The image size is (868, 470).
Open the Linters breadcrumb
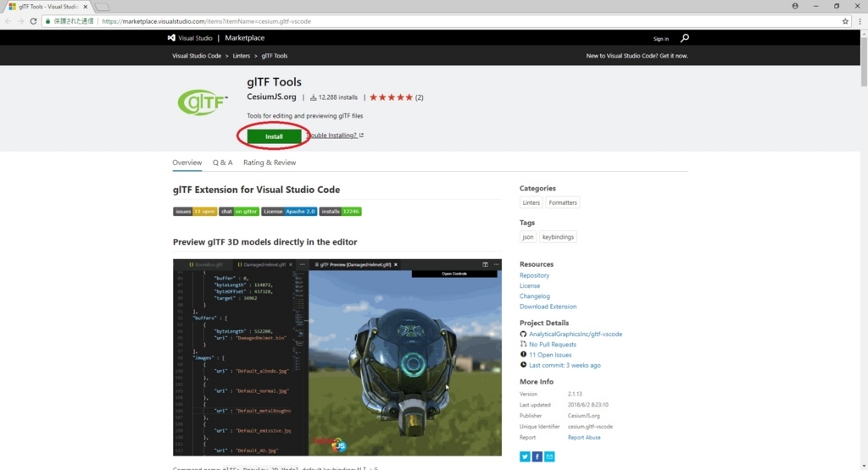pyautogui.click(x=242, y=56)
